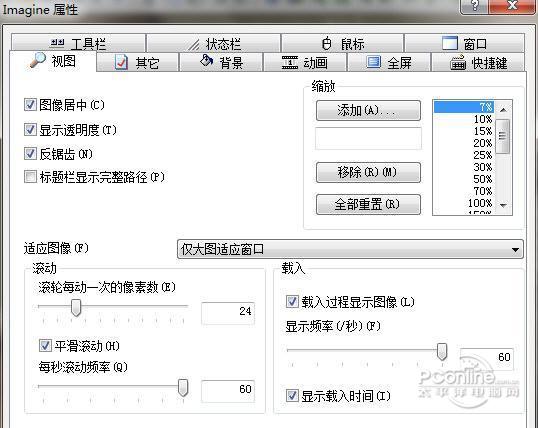This screenshot has height=428, width=538.
Task: Open the 窗口 tab
Action: [465, 43]
